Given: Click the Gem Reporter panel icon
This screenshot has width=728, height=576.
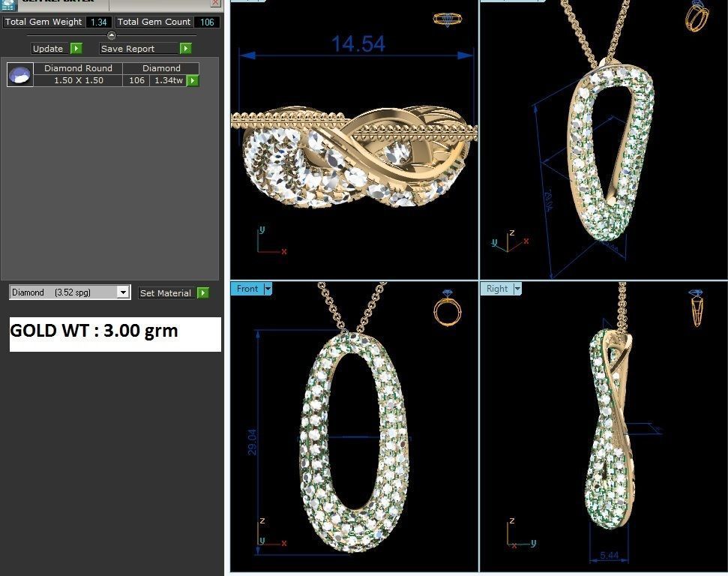Looking at the screenshot, I should (x=8, y=4).
